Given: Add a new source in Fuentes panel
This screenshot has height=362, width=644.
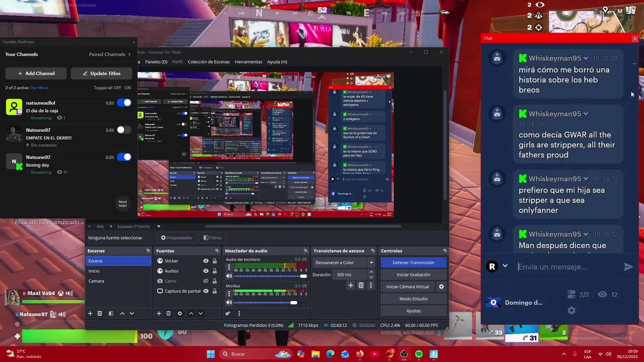Looking at the screenshot, I should pos(159,313).
